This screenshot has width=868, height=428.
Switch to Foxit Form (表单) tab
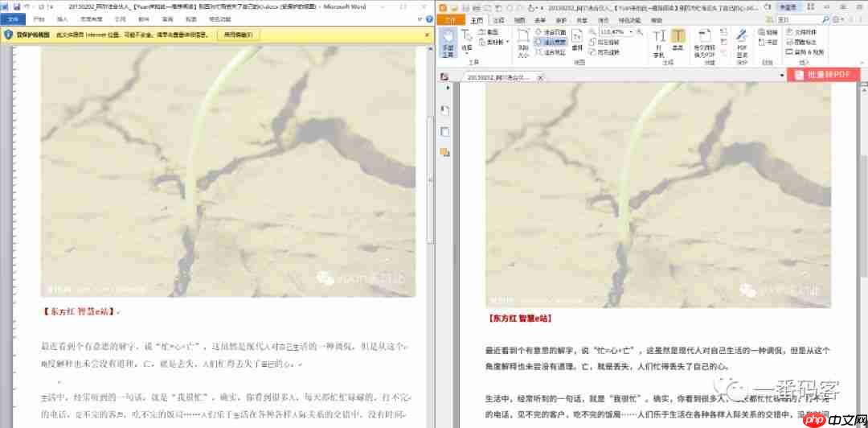click(x=541, y=20)
